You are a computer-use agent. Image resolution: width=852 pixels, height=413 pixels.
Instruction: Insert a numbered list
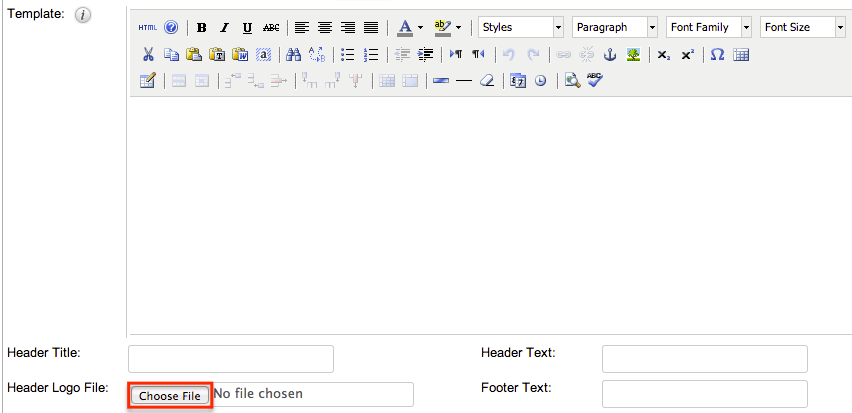click(x=370, y=54)
